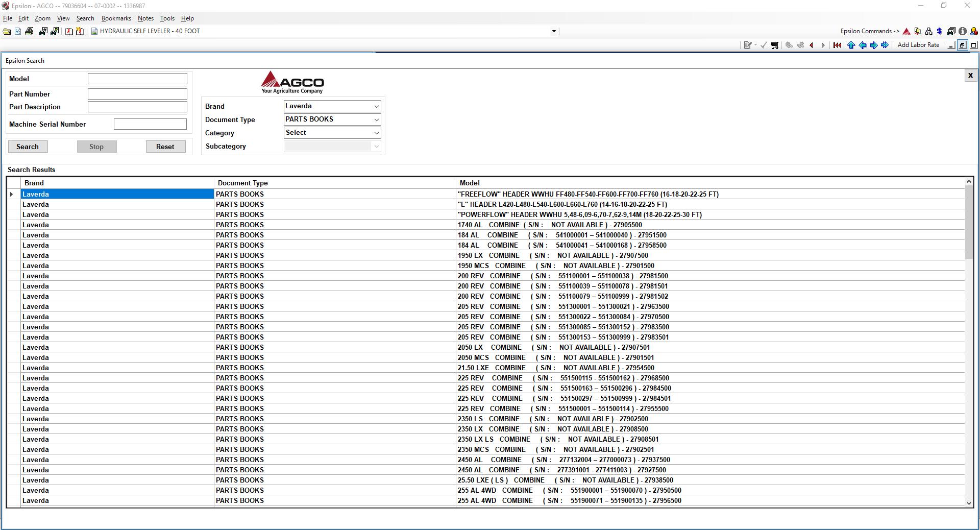
Task: Click the restore child window icon
Action: (962, 45)
